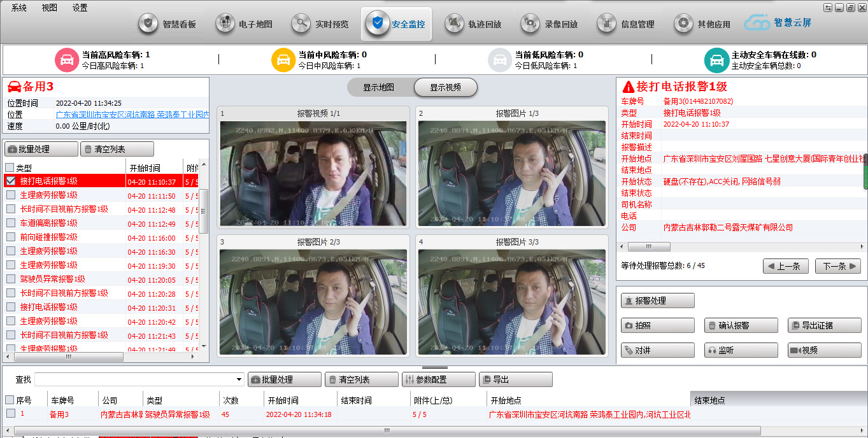Check the 生理疲劳报警1级 11:11:50 row
Screen dimensions: 868x438
(x=11, y=195)
